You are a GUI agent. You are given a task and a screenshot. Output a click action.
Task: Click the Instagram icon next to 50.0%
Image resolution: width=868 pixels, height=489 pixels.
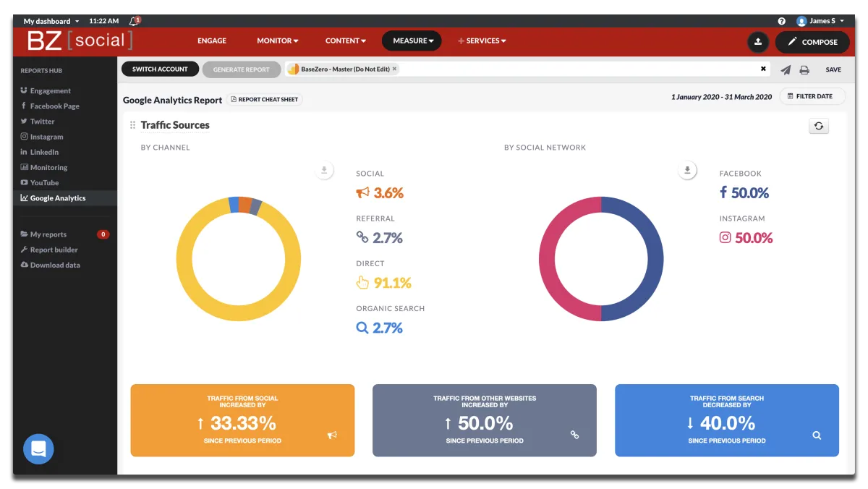725,237
